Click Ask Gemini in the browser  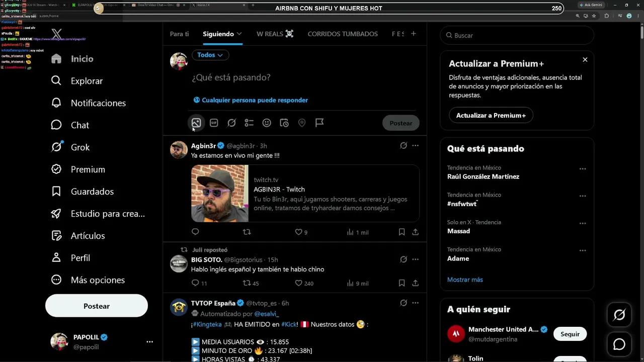(x=591, y=5)
